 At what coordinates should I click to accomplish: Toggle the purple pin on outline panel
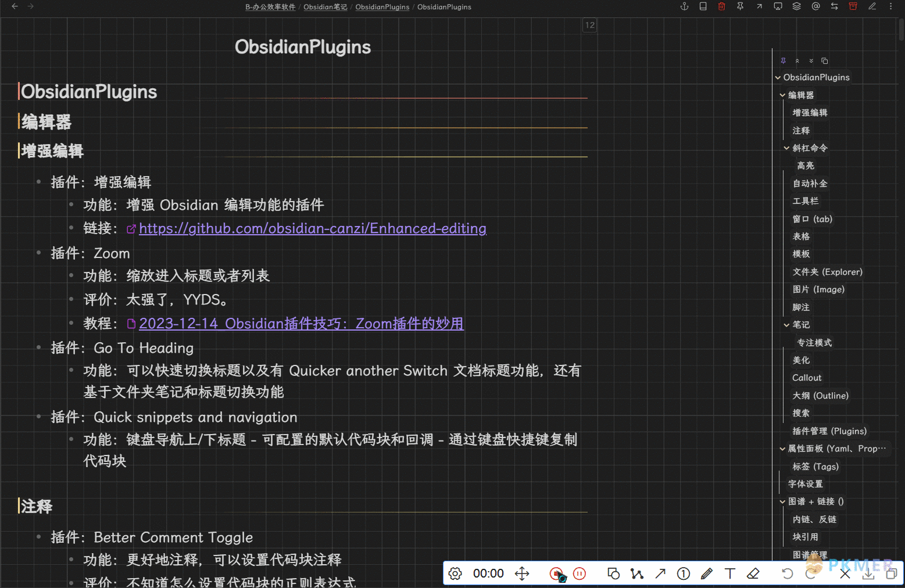coord(783,60)
